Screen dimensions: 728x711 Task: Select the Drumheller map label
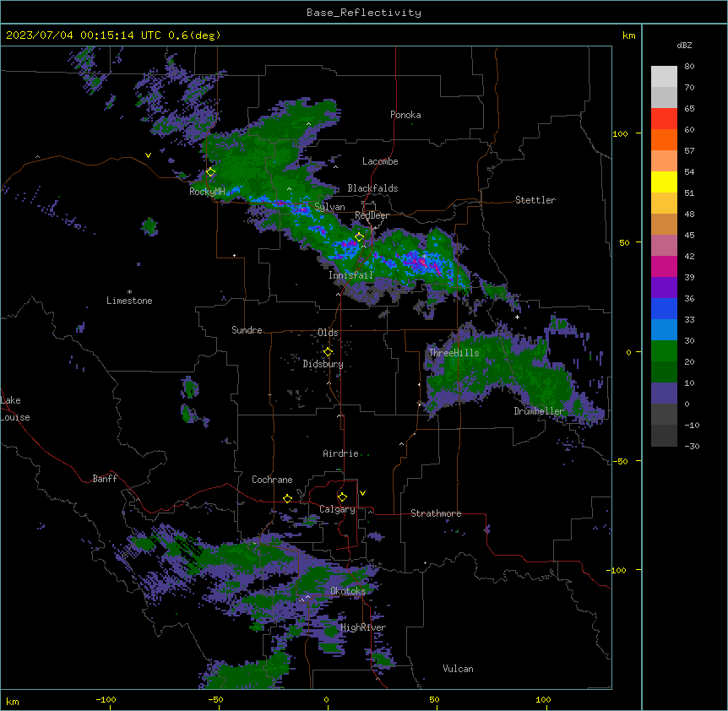tap(539, 411)
